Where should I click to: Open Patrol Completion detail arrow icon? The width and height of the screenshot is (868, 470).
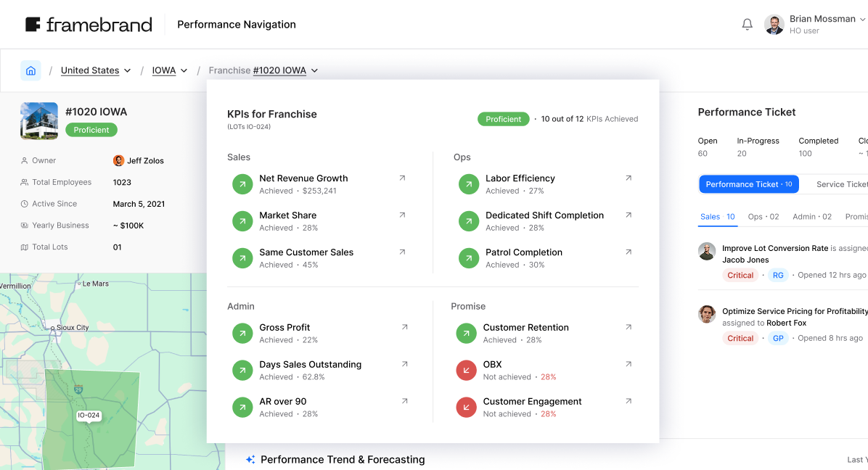[x=629, y=252]
